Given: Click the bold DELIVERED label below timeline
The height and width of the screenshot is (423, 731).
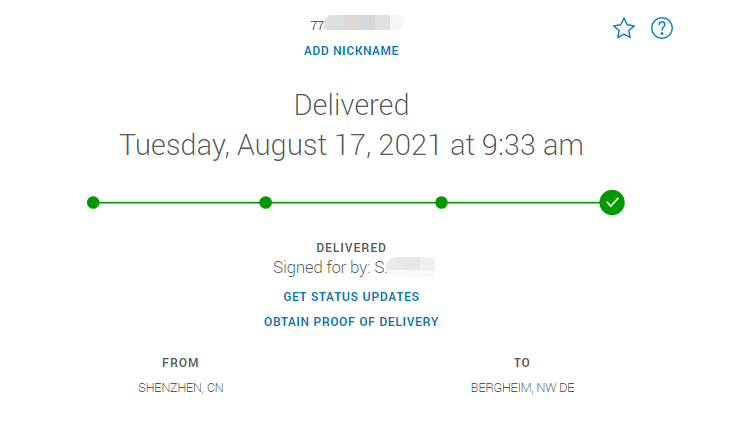Looking at the screenshot, I should [352, 248].
